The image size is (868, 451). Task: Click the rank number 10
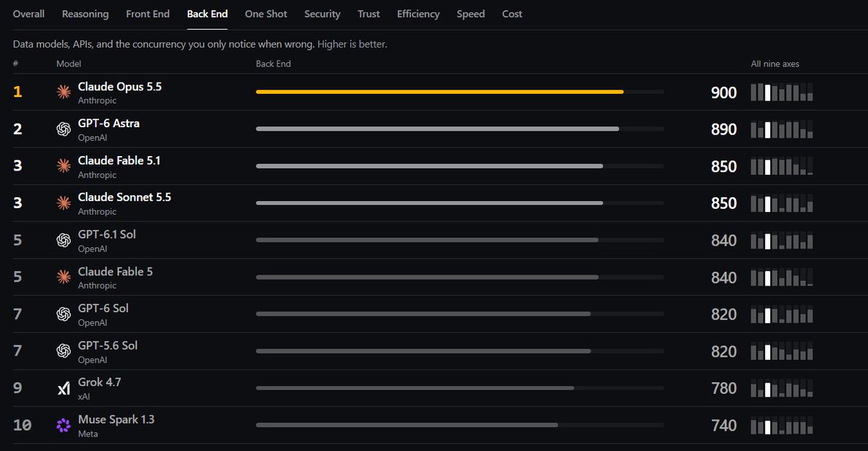pyautogui.click(x=22, y=425)
